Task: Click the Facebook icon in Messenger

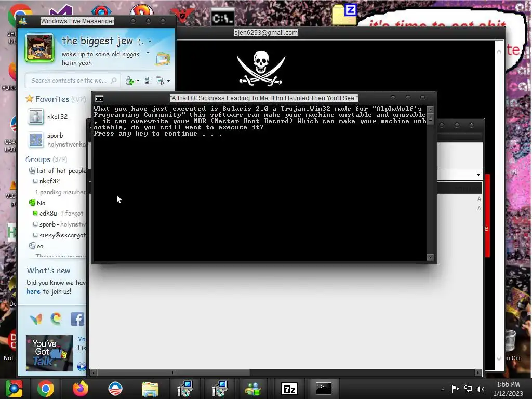Action: click(77, 319)
